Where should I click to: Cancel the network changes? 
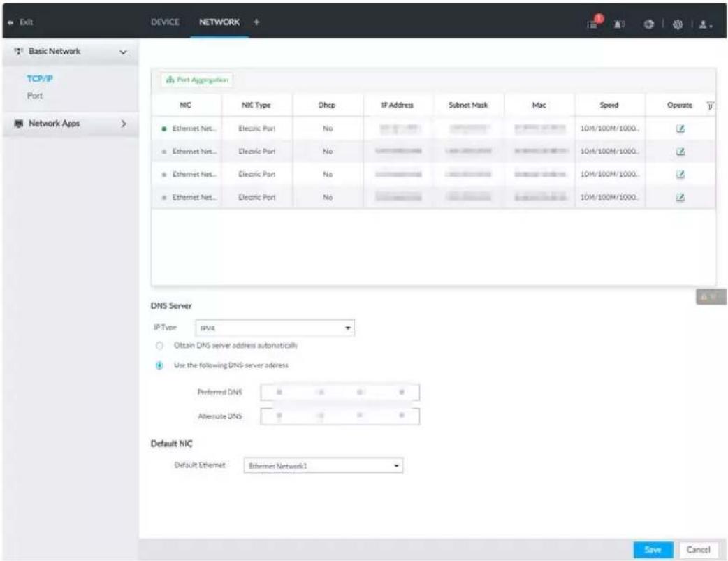(x=698, y=550)
